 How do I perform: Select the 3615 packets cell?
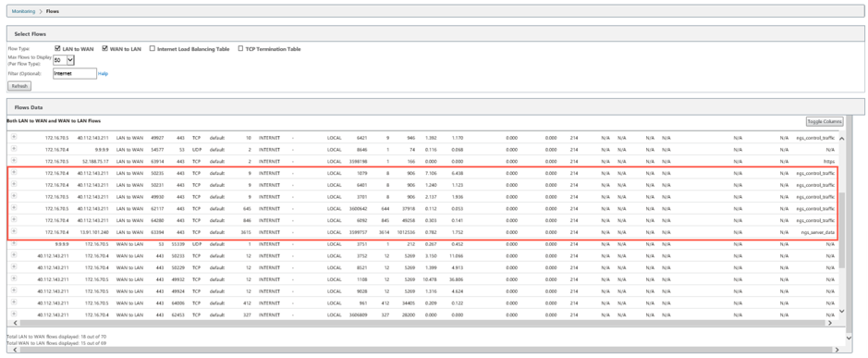coord(245,231)
